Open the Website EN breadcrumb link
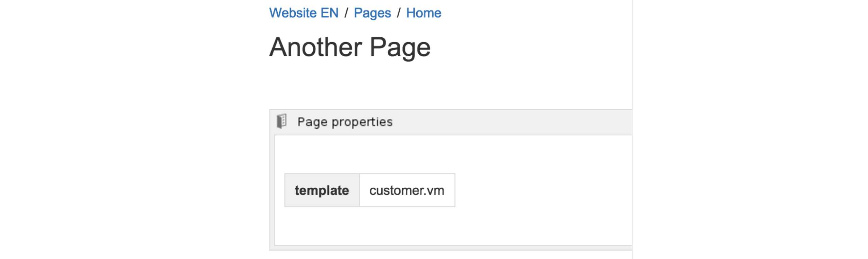Viewport: 868px width, 259px height. [x=303, y=13]
